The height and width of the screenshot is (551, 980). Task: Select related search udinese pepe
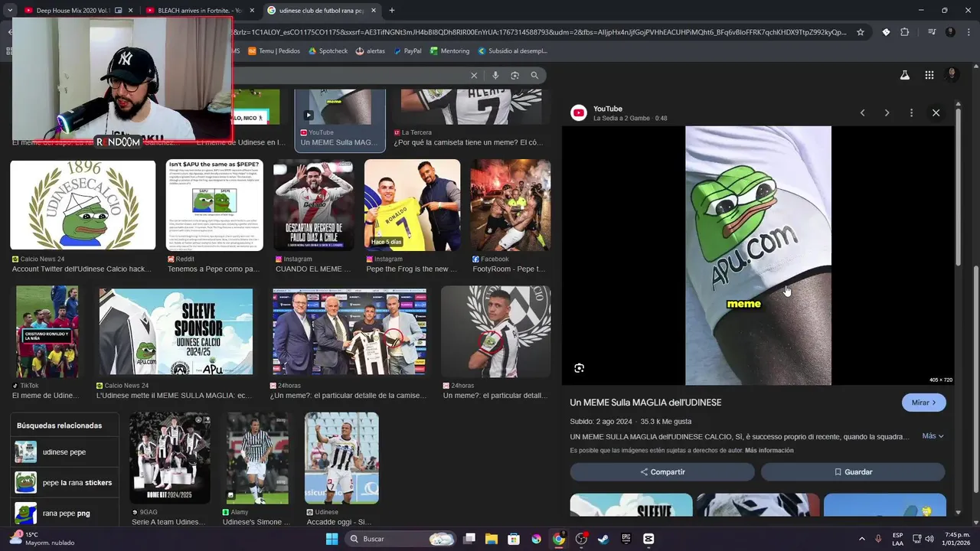click(65, 452)
